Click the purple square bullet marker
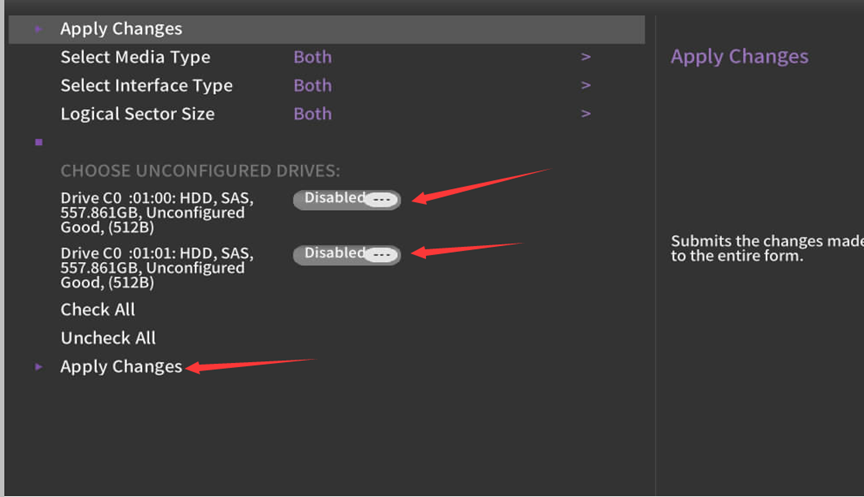Viewport: 864px width, 497px height. point(39,142)
